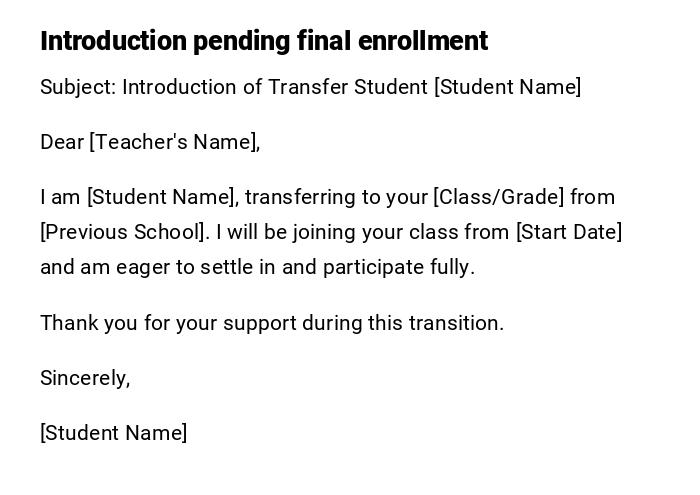The width and height of the screenshot is (700, 495).
Task: Click [Student Name] after "I am"
Action: click(161, 197)
